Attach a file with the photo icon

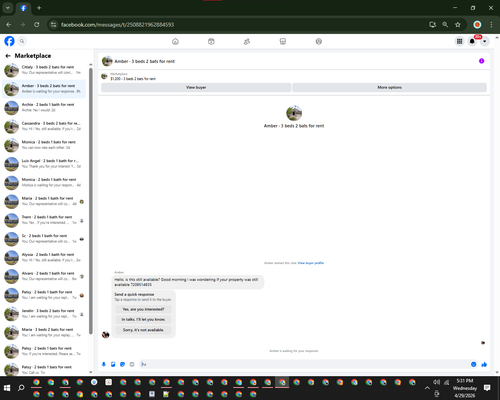113,364
